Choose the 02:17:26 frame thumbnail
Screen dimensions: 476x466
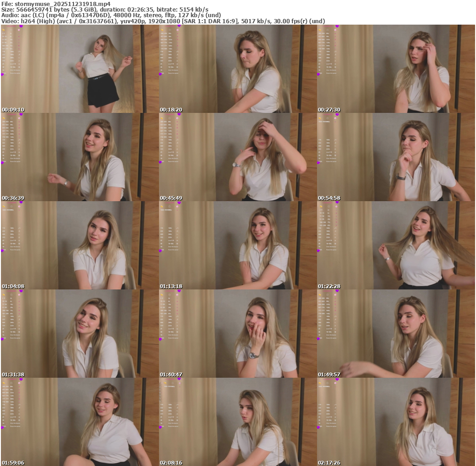click(x=396, y=422)
